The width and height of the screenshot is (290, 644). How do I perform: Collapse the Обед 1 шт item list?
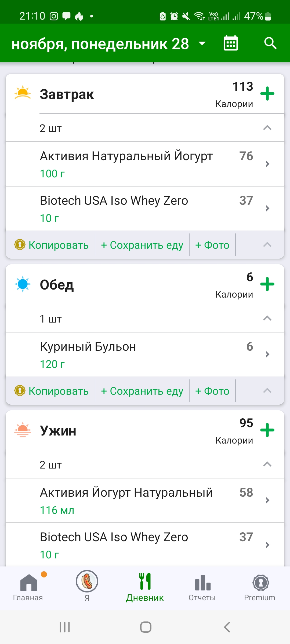point(267,319)
